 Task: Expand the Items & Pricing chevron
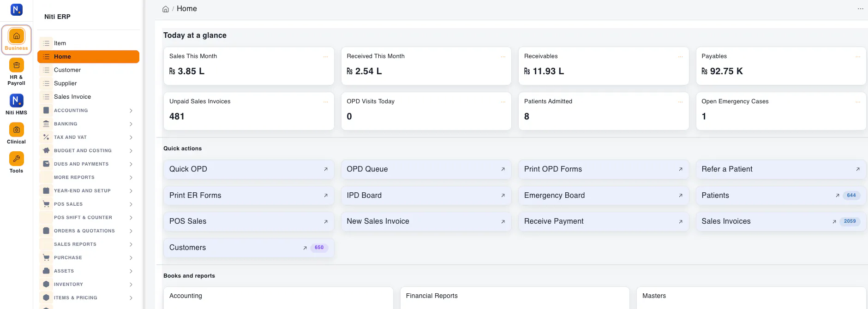pyautogui.click(x=131, y=298)
